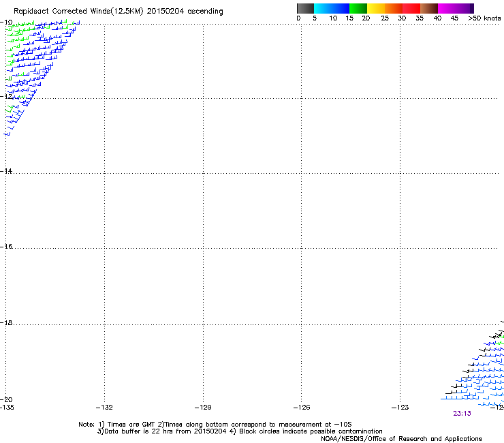The image size is (504, 443).
Task: Click the 45 knots legend tick label
Action: 454,18
